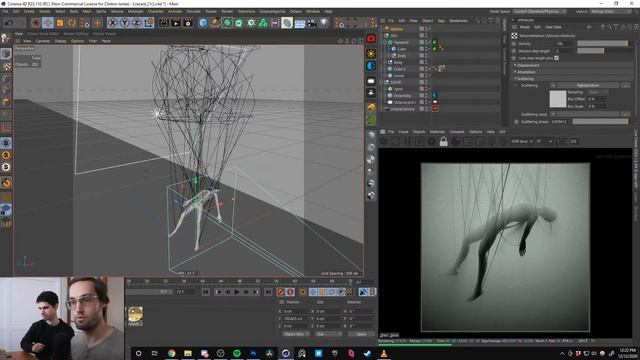Screen dimensions: 640x360
Task: Open the PT kernel dropdown
Action: [x=544, y=141]
